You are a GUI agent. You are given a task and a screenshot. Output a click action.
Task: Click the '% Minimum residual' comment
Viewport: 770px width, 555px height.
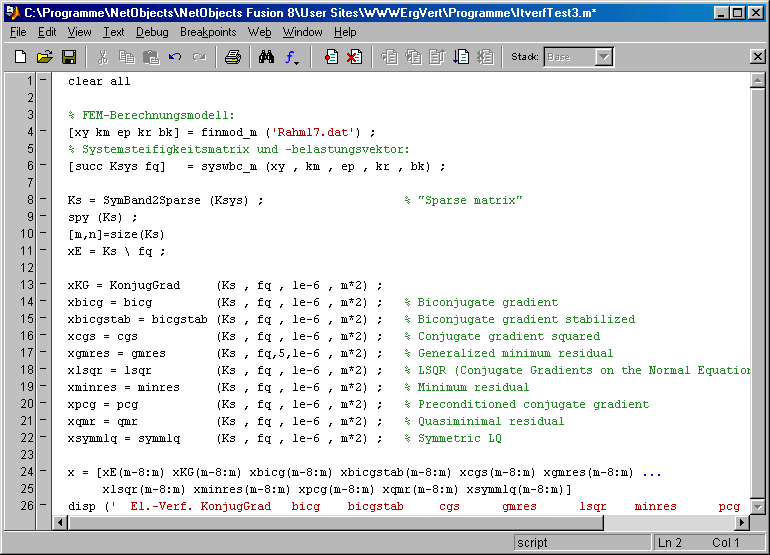point(467,387)
